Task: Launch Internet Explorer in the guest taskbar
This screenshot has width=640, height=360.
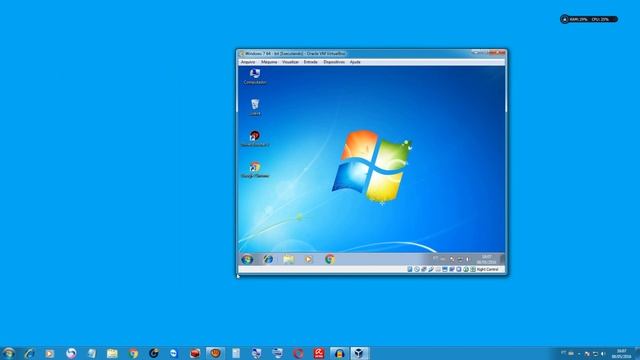Action: tap(268, 259)
